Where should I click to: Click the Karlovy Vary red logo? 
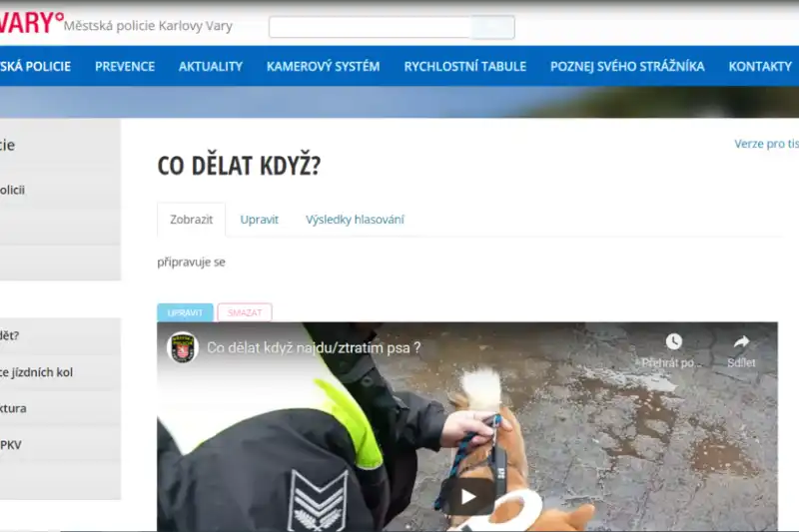[32, 22]
